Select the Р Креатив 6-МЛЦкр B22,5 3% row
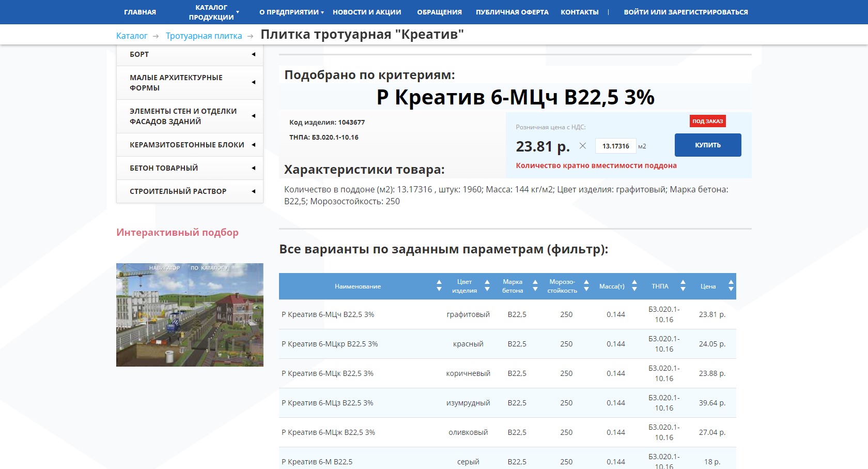 (x=330, y=344)
